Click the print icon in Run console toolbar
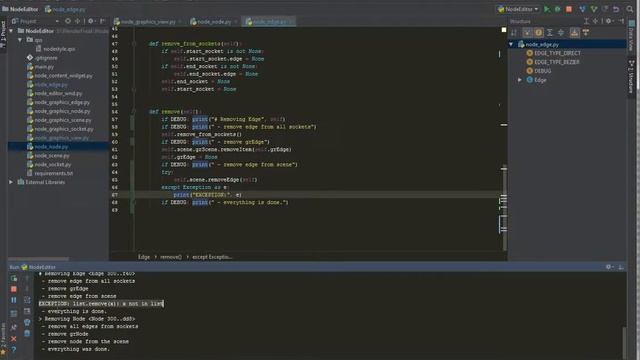This screenshot has width=640, height=360. [27, 322]
